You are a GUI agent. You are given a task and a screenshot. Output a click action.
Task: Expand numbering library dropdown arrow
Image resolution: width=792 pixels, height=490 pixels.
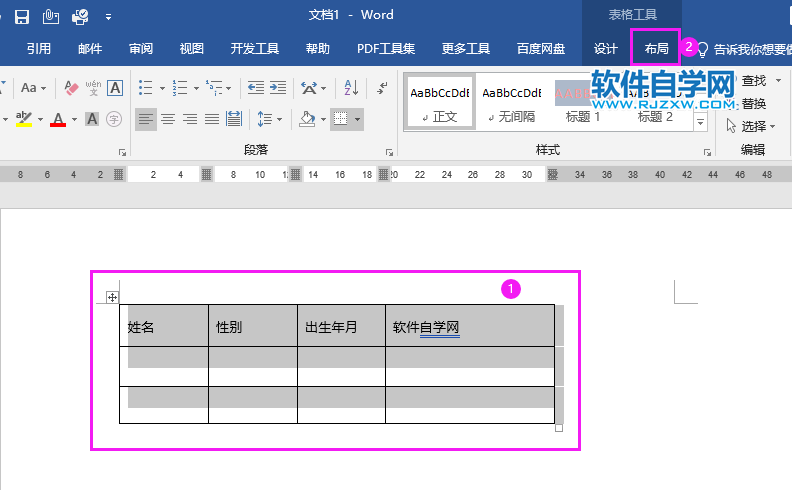[x=196, y=89]
